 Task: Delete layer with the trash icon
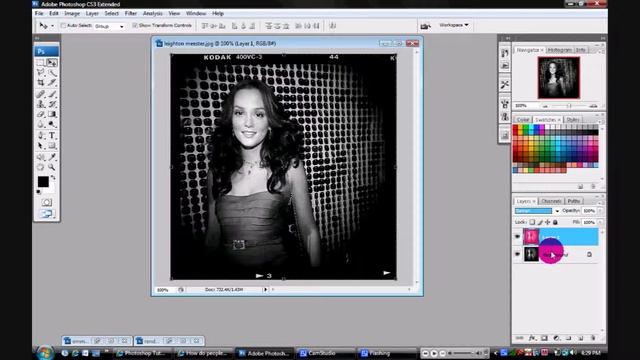click(x=593, y=338)
